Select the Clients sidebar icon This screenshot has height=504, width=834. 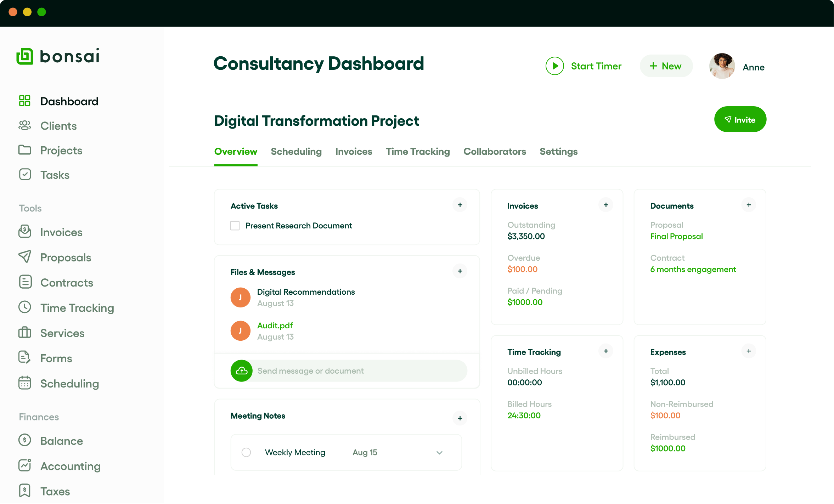point(24,125)
